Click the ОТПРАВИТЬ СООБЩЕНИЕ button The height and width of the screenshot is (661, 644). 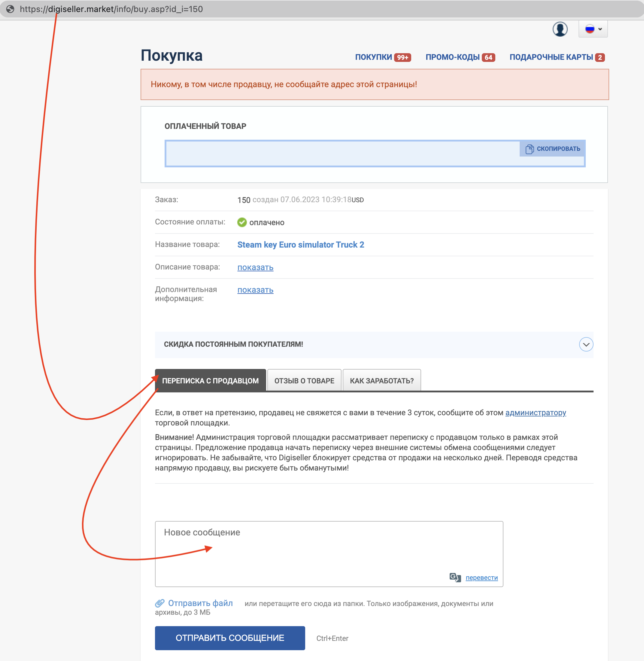click(x=230, y=638)
